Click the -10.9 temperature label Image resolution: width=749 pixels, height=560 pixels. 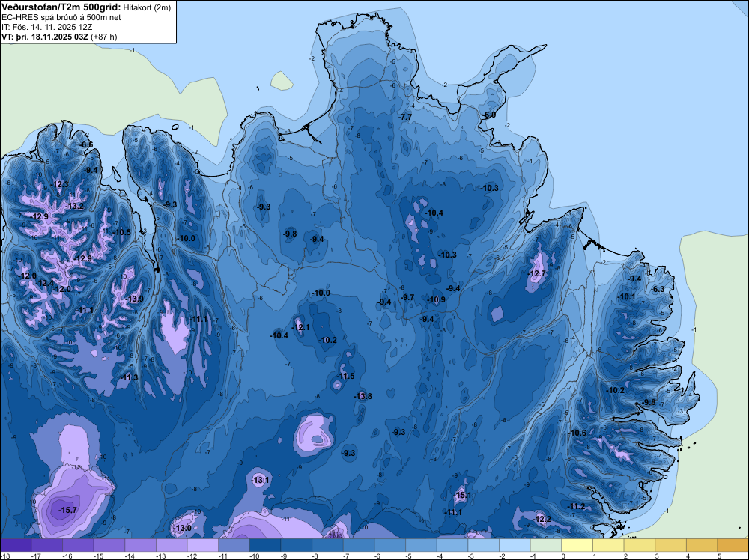pyautogui.click(x=436, y=299)
